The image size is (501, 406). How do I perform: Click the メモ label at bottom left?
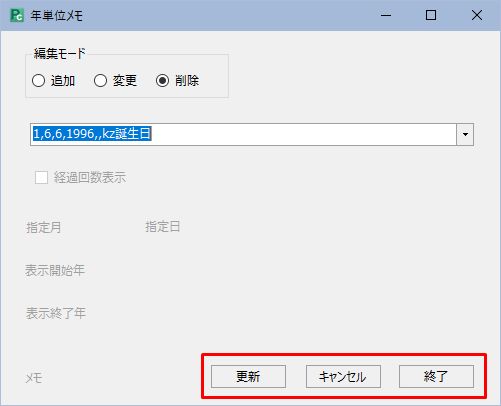click(34, 378)
